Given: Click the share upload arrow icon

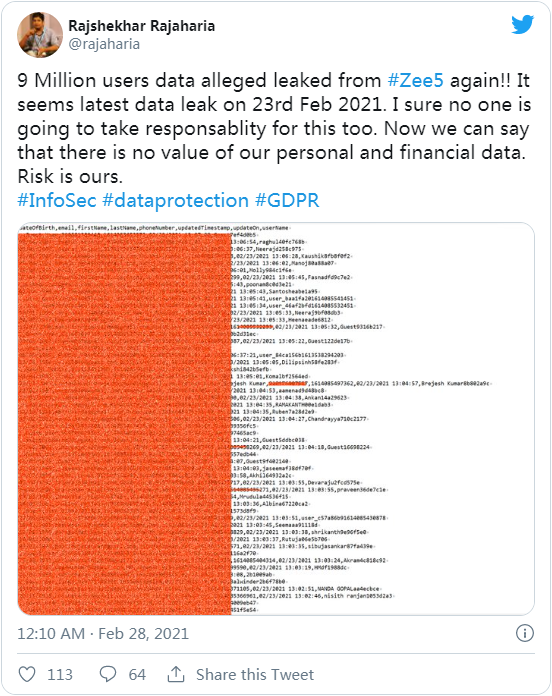Looking at the screenshot, I should [176, 674].
